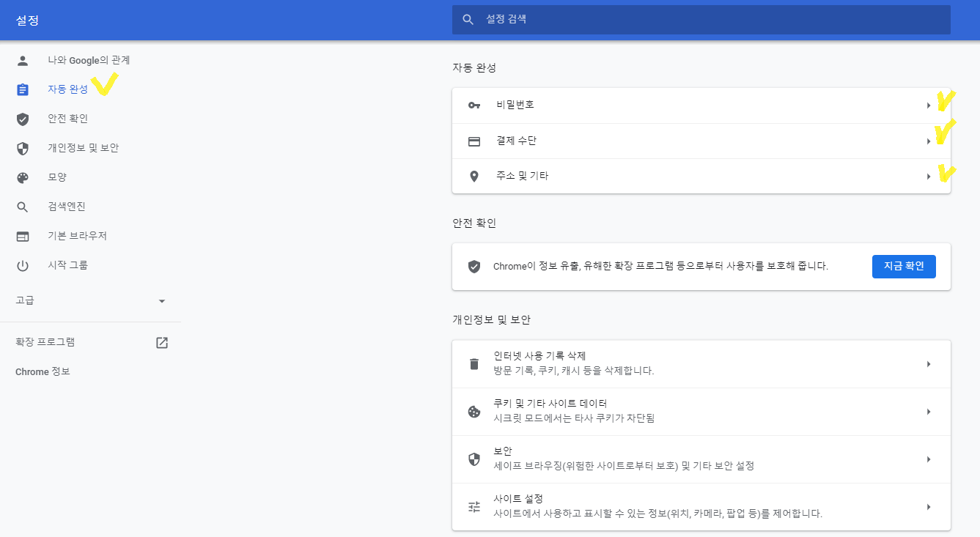Click the browser window icon beside 기본 브라우저

click(x=23, y=236)
